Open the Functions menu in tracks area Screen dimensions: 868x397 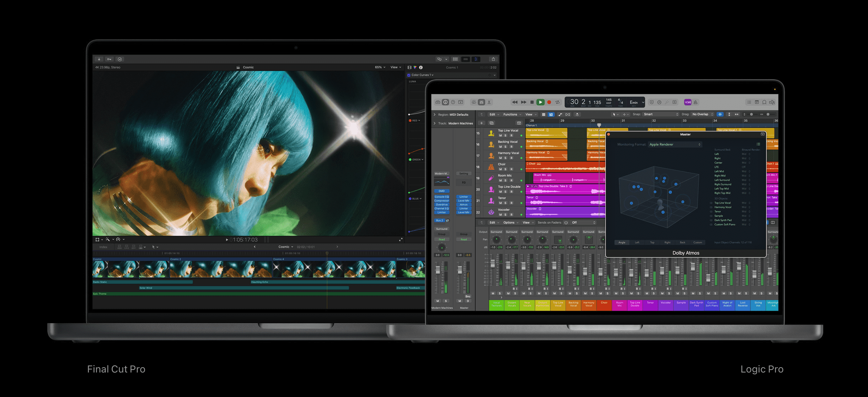tap(512, 114)
